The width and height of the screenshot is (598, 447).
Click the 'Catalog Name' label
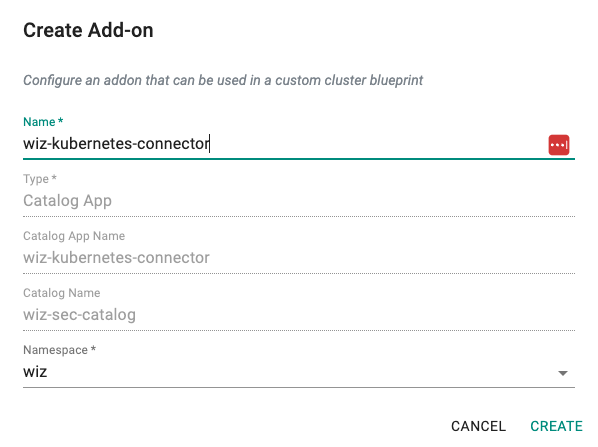click(x=62, y=293)
